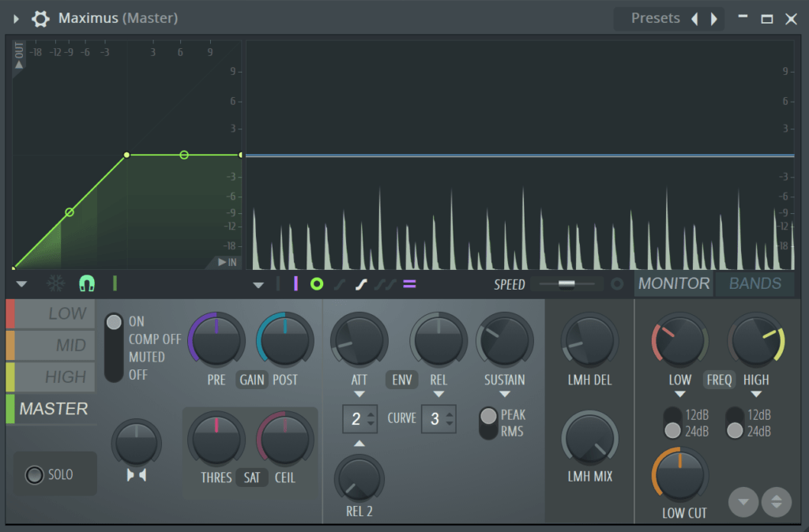Click the purple equals bands icon
This screenshot has height=532, width=809.
[x=410, y=284]
